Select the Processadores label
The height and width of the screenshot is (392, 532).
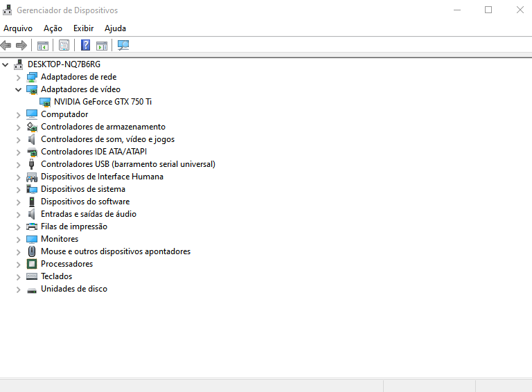point(66,264)
